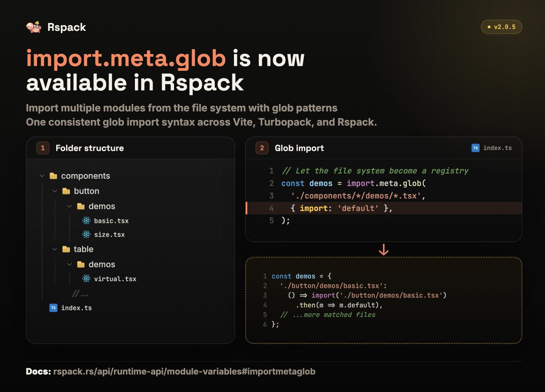Collapse the demos chevron under table

pyautogui.click(x=69, y=264)
